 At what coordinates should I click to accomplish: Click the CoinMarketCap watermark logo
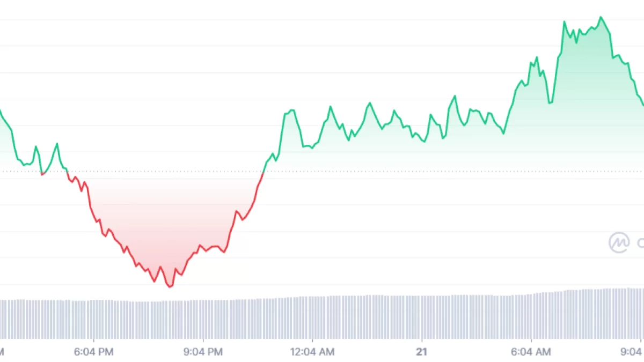619,242
